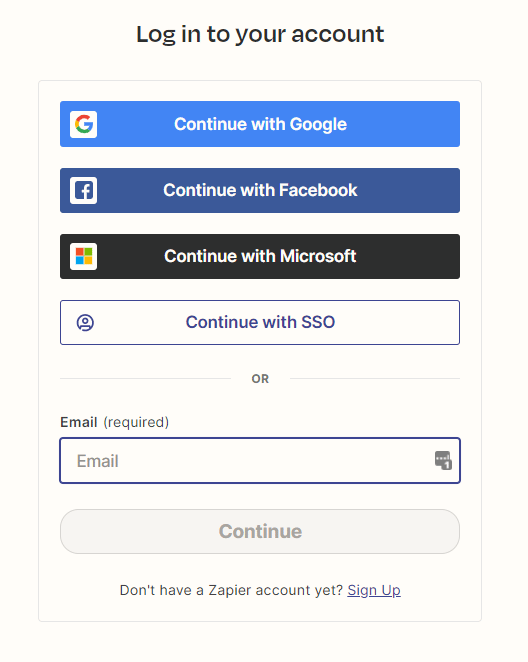Click the Facebook "f" logo icon
528x662 pixels.
point(84,190)
